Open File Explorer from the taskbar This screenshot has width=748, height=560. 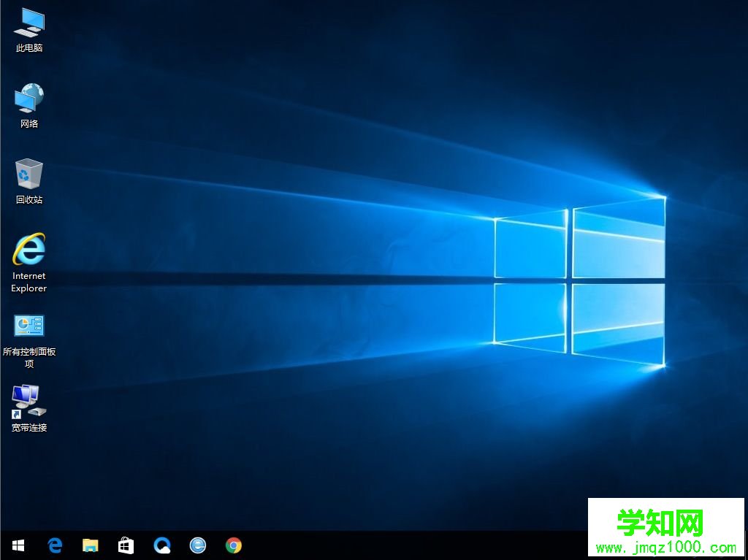tap(91, 545)
